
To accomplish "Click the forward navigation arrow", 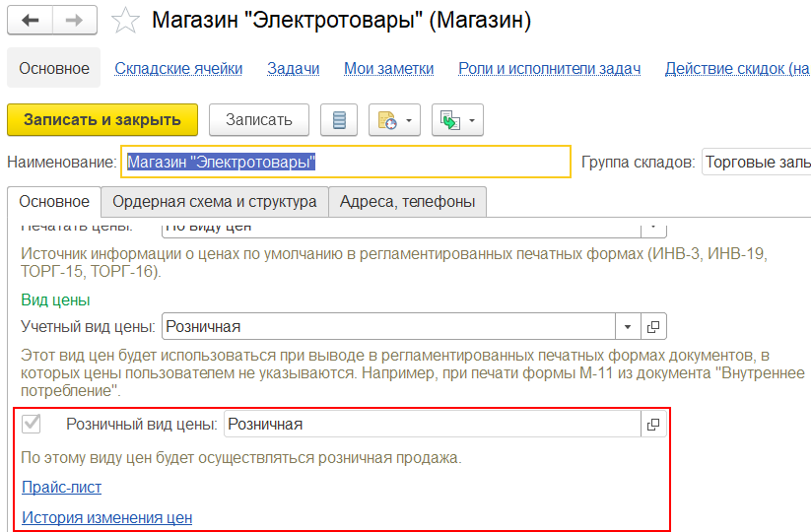I will point(75,21).
